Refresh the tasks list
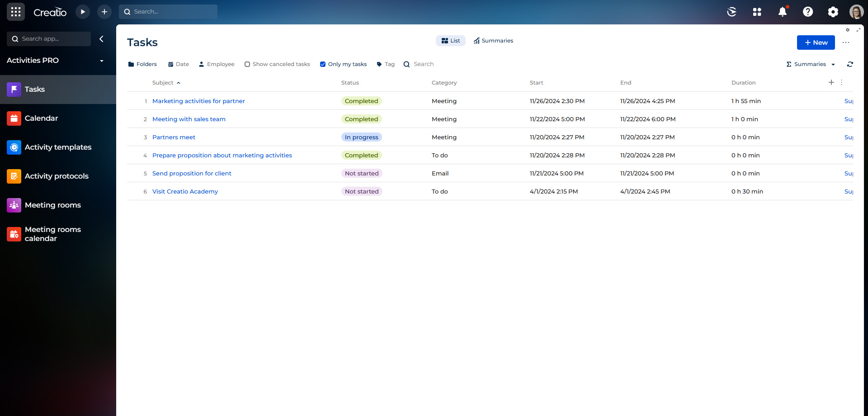The image size is (868, 416). point(850,64)
